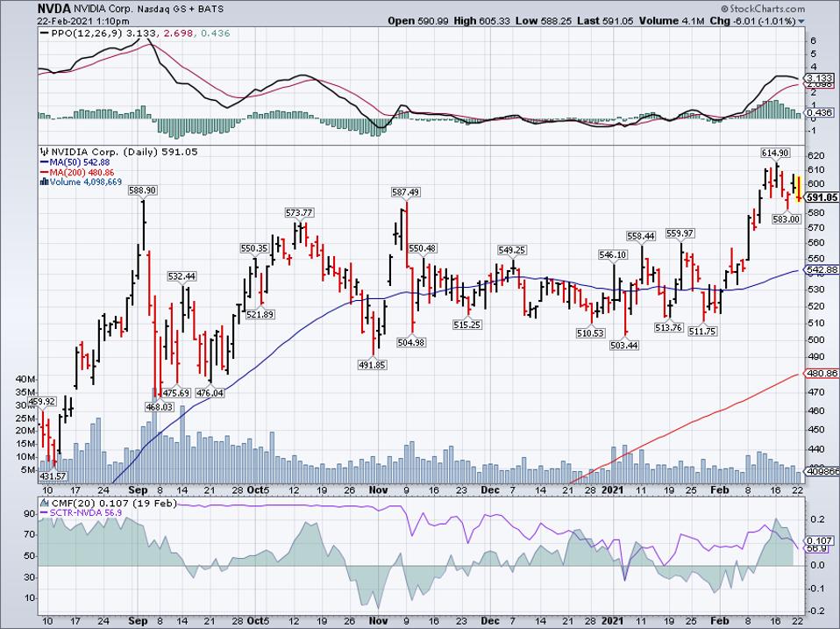This screenshot has width=840, height=629.
Task: Click the 476.04 low price label
Action: pos(210,393)
